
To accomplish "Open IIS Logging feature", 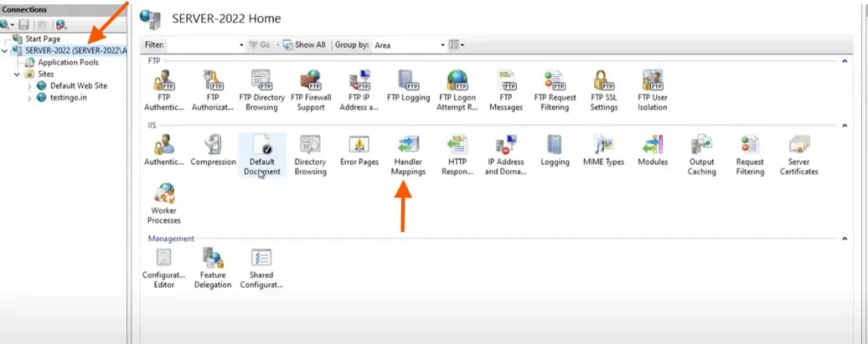I will point(554,151).
